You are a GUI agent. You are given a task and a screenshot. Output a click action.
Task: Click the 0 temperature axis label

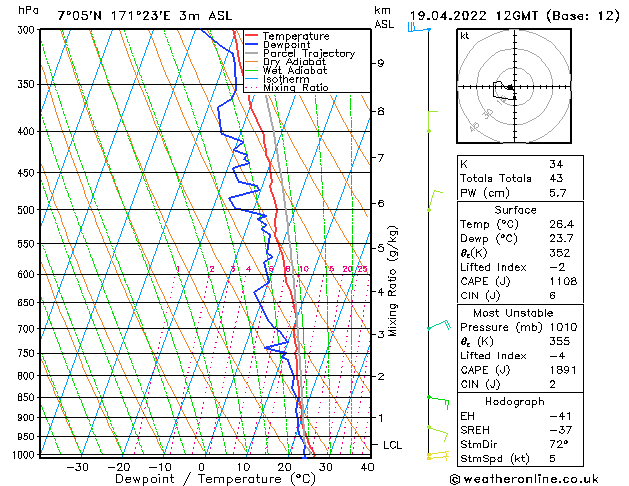click(x=201, y=467)
